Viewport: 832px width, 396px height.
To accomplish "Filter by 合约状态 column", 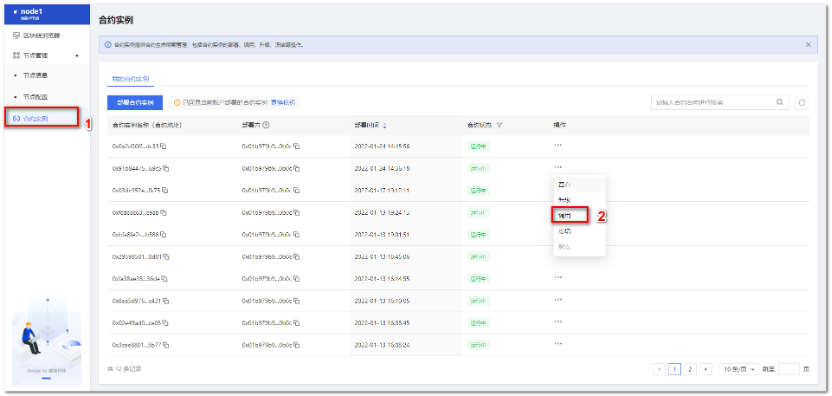I will tap(500, 125).
